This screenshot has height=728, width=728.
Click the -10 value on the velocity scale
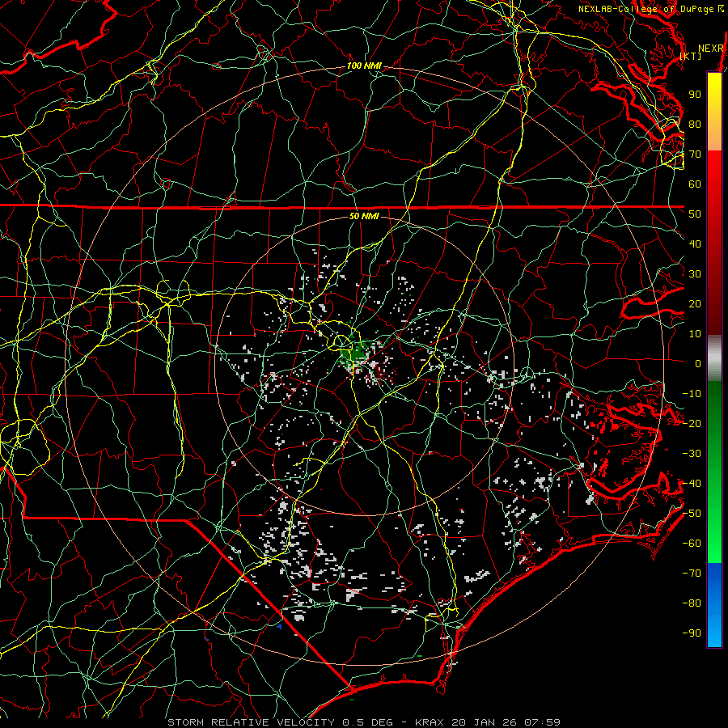click(692, 394)
